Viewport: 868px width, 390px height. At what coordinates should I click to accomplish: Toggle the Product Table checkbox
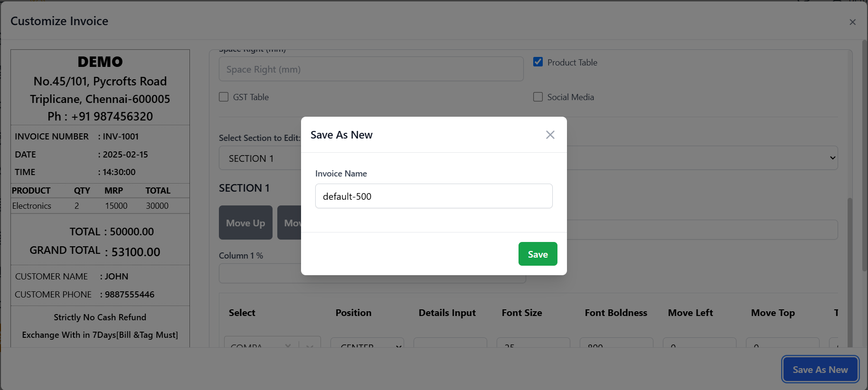pos(538,62)
